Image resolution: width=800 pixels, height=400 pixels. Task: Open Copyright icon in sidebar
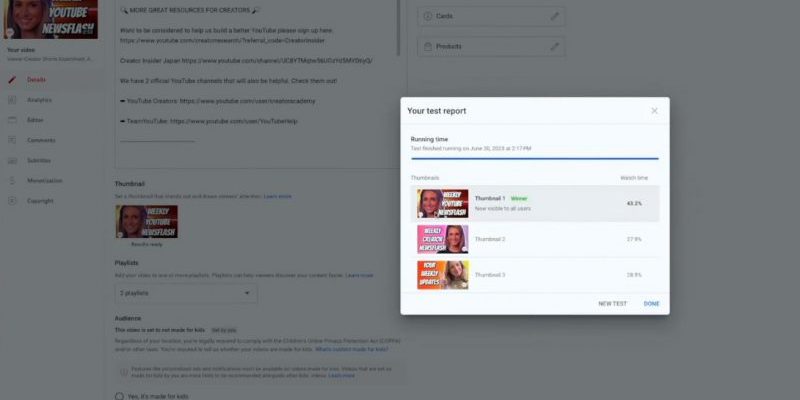12,201
